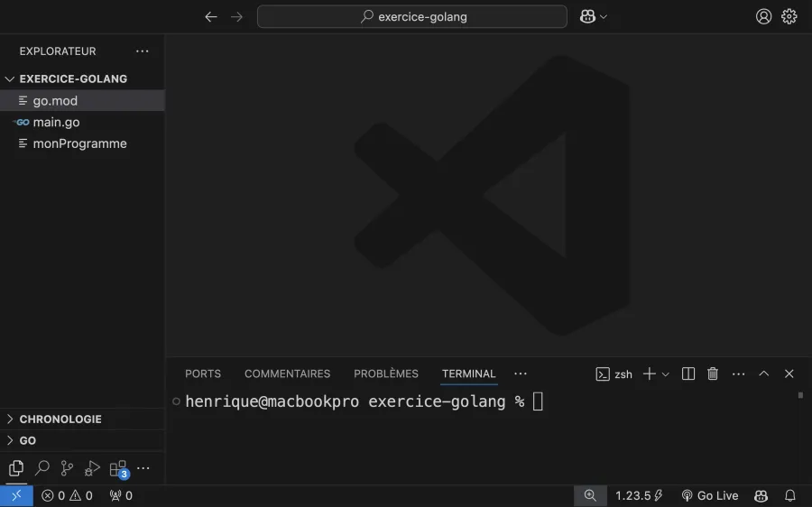Switch to the PORTS tab
Screen dimensions: 812x507
coord(203,373)
